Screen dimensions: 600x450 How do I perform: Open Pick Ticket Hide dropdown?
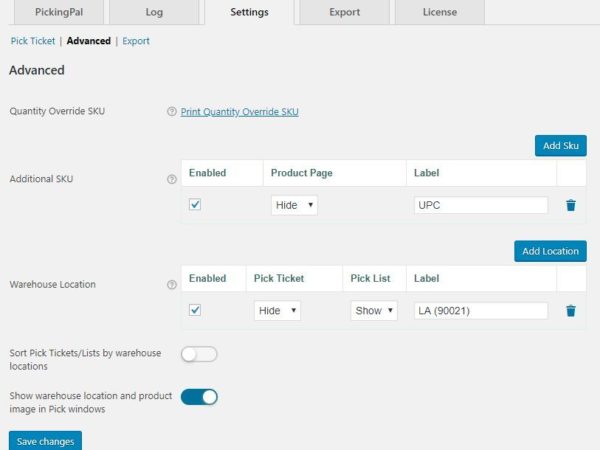278,311
